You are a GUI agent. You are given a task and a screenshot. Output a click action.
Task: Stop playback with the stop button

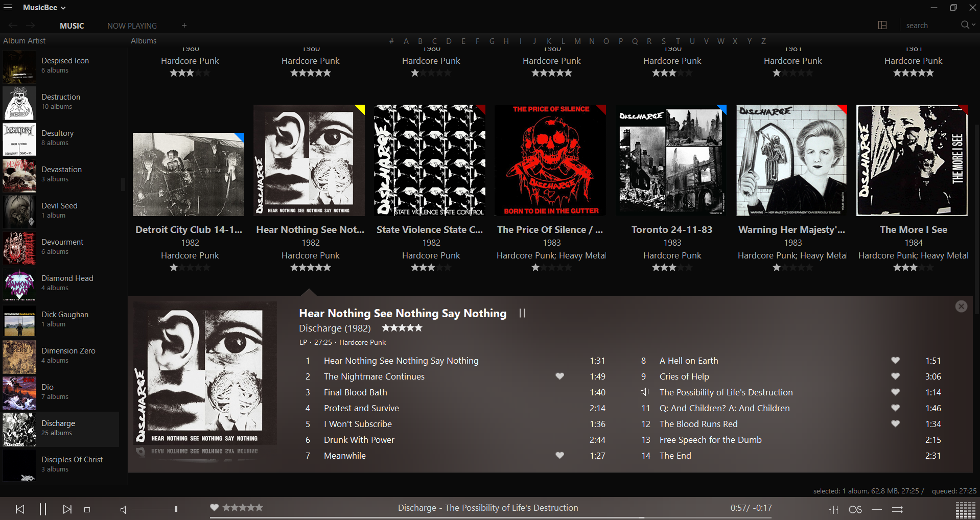pyautogui.click(x=87, y=510)
